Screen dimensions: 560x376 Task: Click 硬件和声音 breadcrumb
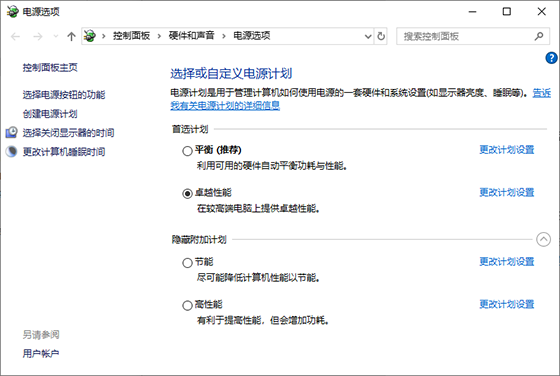pos(191,36)
